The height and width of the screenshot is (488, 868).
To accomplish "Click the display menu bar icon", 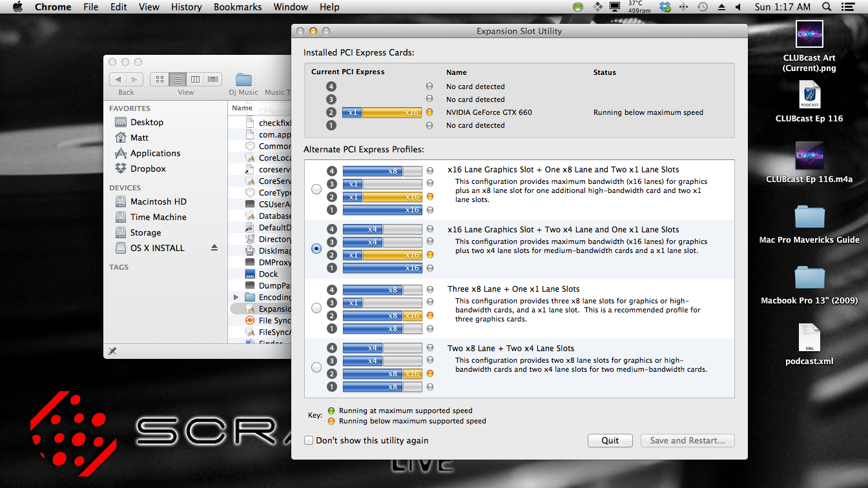I will [615, 7].
